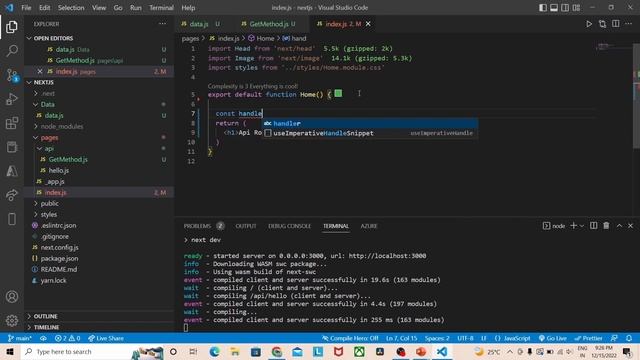This screenshot has height=360, width=640.
Task: Open Xbox app from taskbar
Action: 359,351
